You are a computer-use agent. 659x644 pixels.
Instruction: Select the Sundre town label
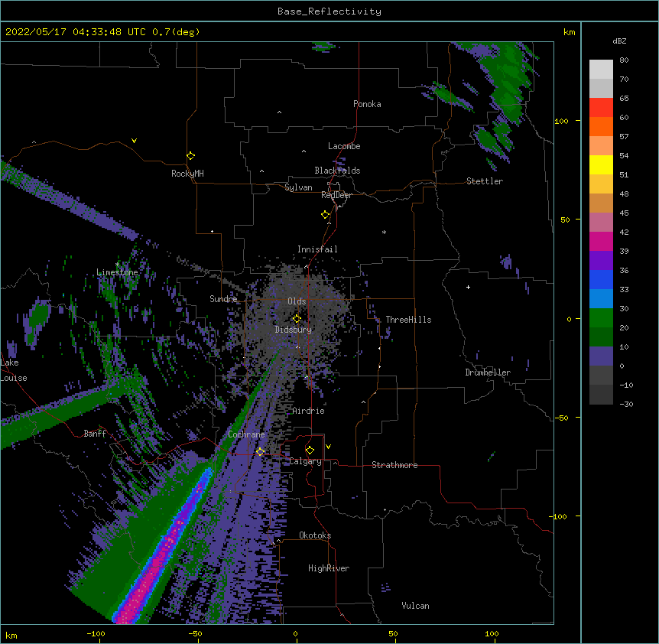223,299
